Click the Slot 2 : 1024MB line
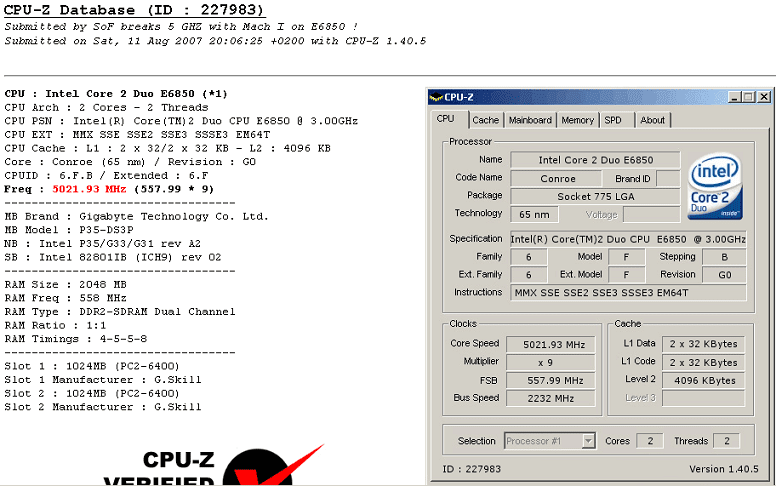The width and height of the screenshot is (776, 486). click(x=92, y=393)
